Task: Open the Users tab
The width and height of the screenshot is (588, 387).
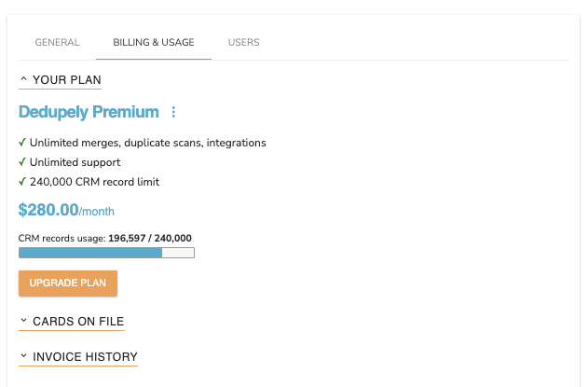Action: pyautogui.click(x=244, y=43)
